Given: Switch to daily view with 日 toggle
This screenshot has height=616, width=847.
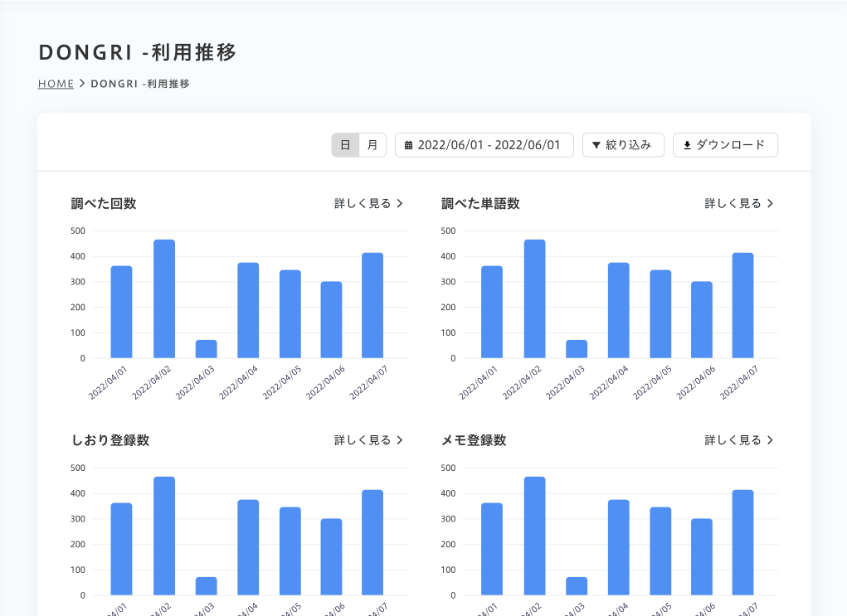Looking at the screenshot, I should [x=345, y=145].
